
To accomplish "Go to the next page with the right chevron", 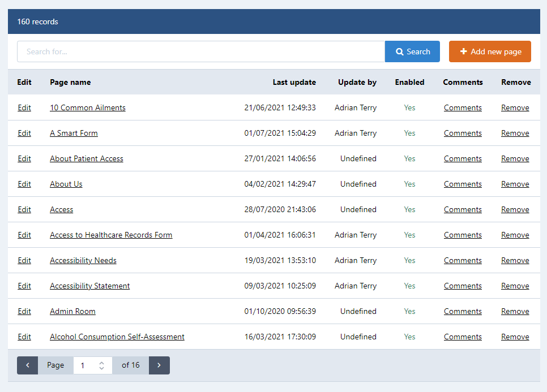I will (x=159, y=365).
